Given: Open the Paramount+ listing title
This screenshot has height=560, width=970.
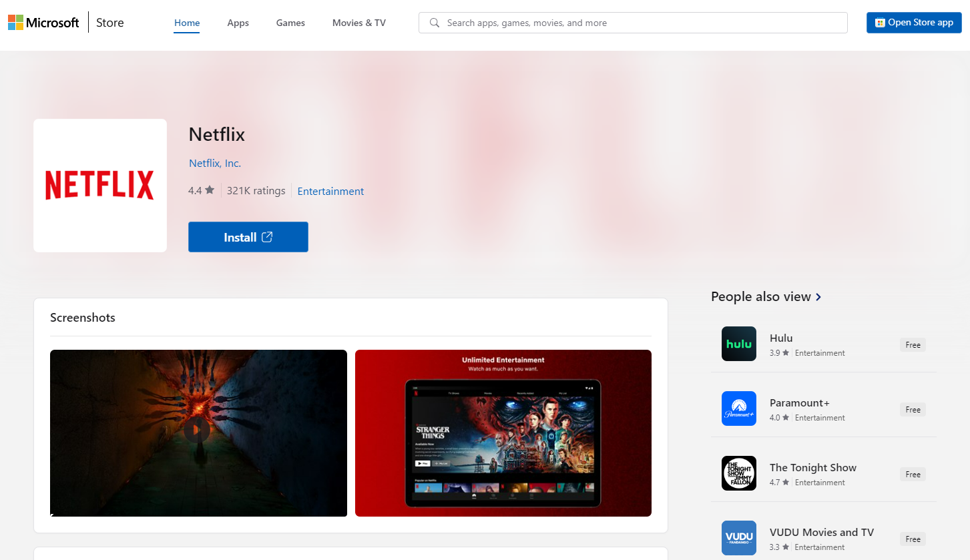Looking at the screenshot, I should click(800, 402).
